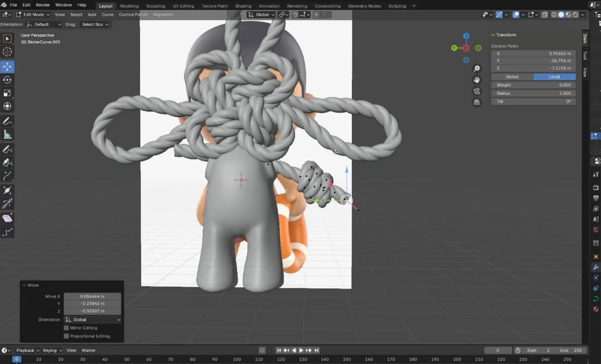Screen dimensions: 601x364
Task: Play the animation forward
Action: click(301, 350)
